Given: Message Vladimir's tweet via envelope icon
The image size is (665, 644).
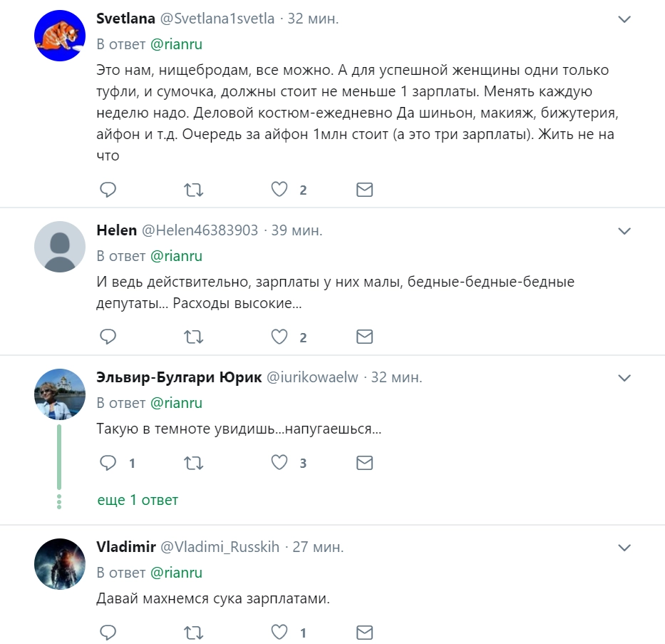Looking at the screenshot, I should (x=364, y=632).
